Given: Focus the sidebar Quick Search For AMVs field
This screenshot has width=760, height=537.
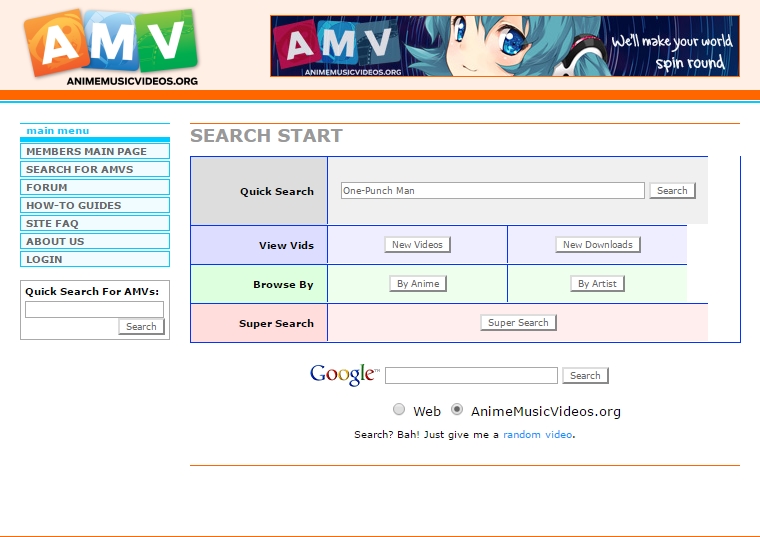Looking at the screenshot, I should 95,309.
